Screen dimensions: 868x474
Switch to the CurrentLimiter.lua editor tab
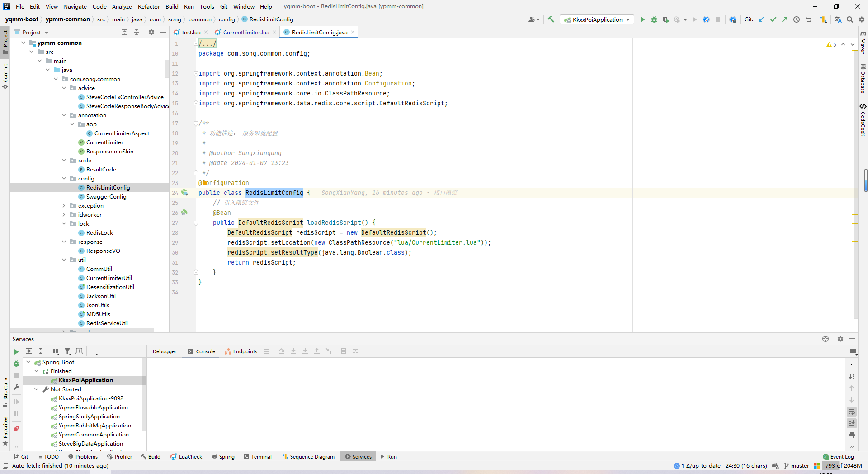[x=246, y=32]
